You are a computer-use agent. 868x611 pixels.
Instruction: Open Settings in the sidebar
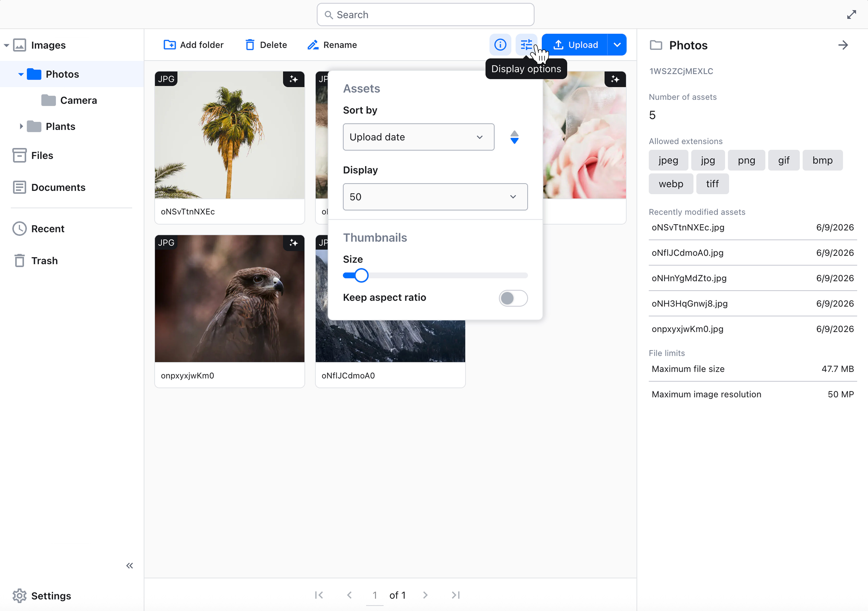tap(51, 596)
